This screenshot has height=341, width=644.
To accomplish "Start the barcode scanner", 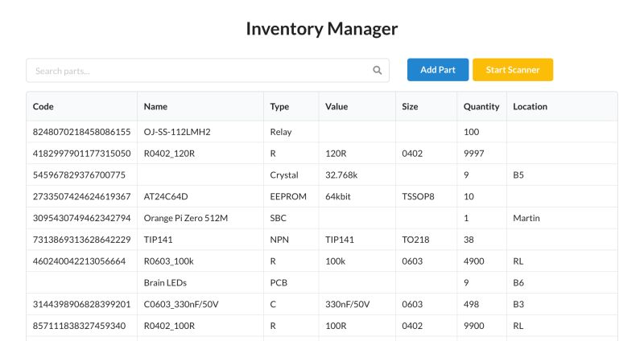I will [x=513, y=70].
